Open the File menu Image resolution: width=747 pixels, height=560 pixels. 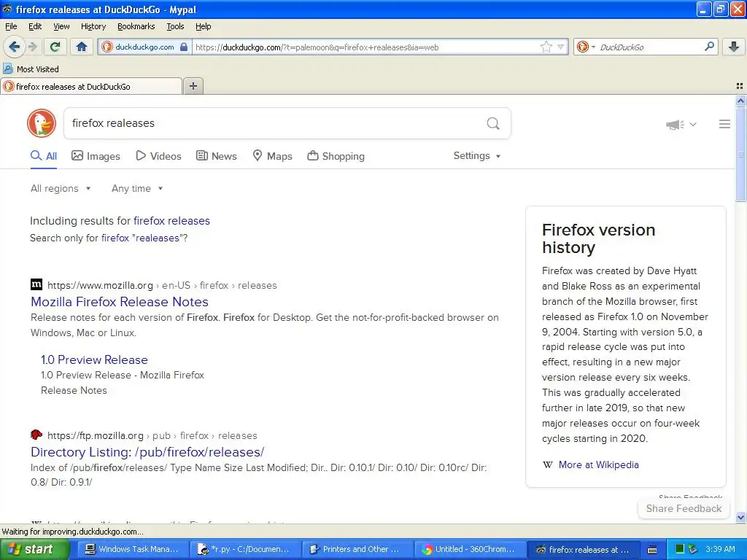click(11, 26)
